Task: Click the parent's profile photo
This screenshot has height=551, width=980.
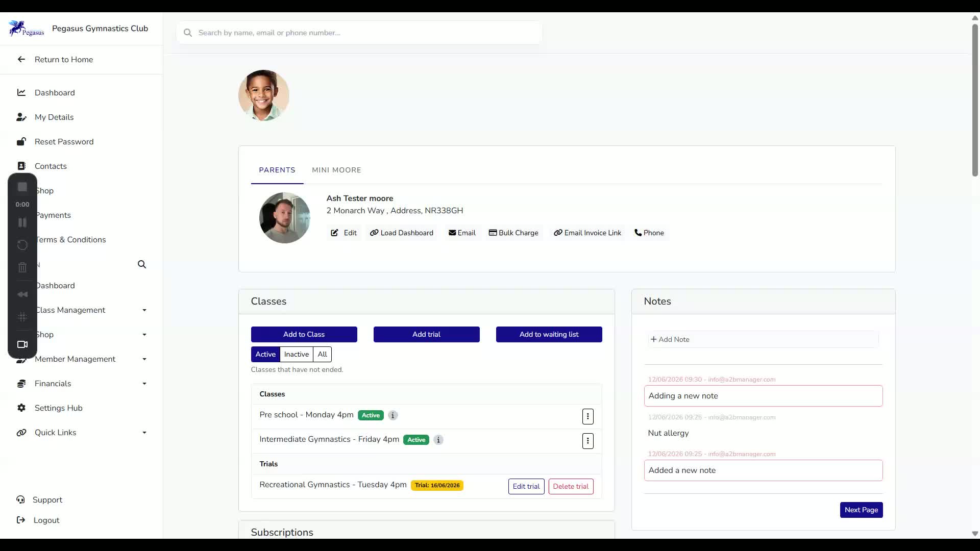Action: pos(285,218)
